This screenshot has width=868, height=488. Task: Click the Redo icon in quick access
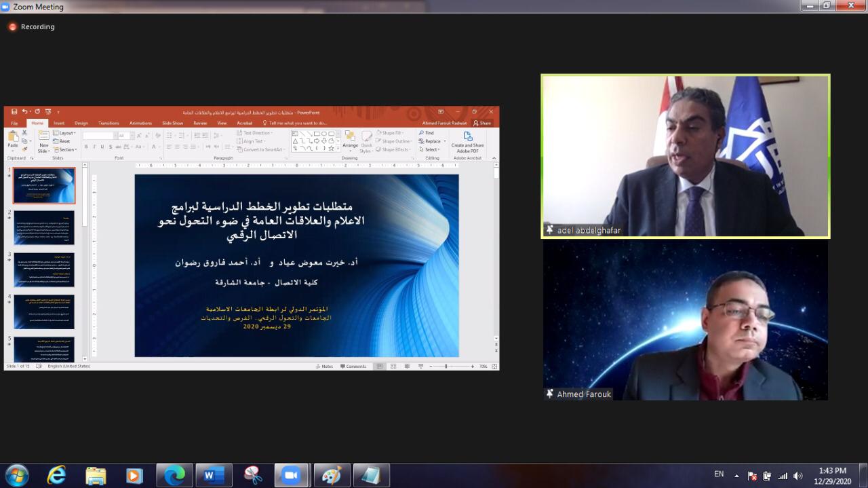point(37,112)
